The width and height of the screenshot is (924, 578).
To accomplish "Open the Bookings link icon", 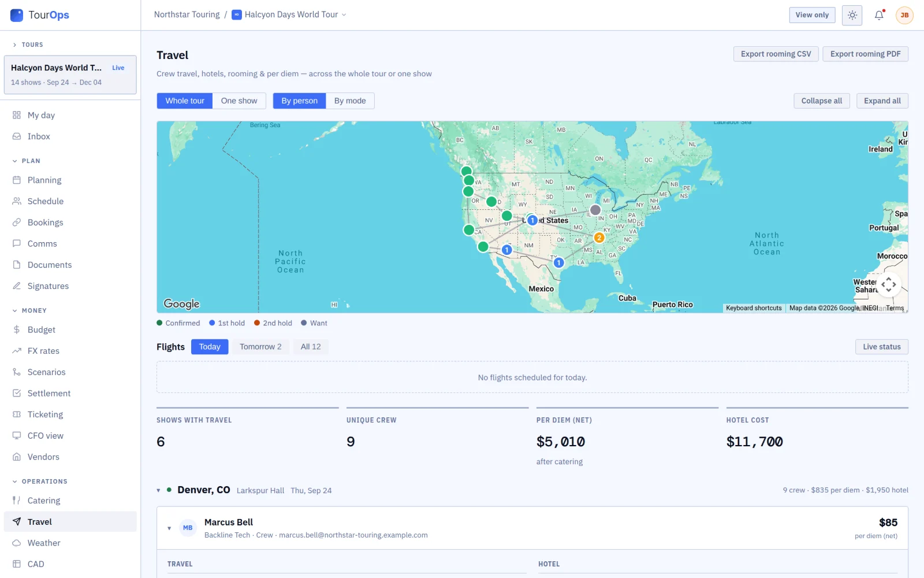I will [17, 223].
